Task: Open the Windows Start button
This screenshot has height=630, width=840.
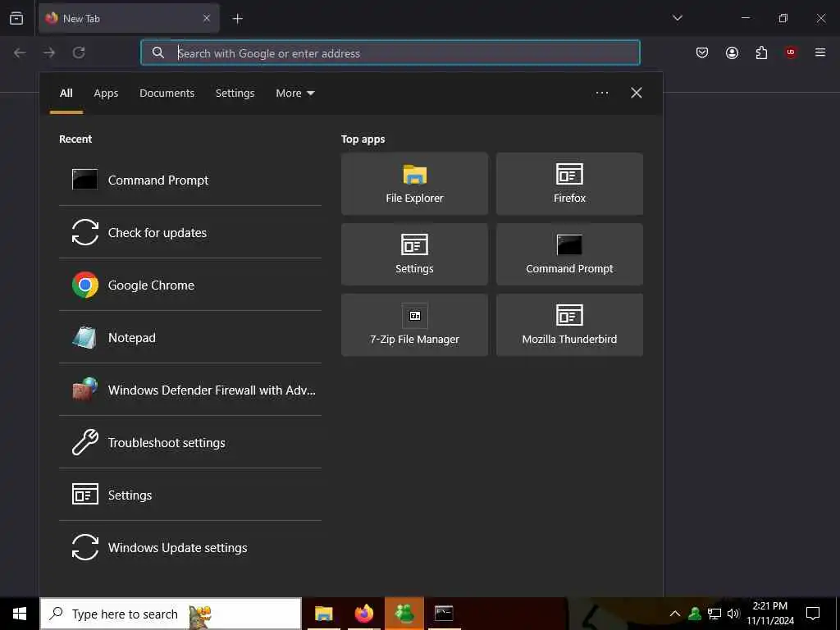Action: click(x=20, y=614)
